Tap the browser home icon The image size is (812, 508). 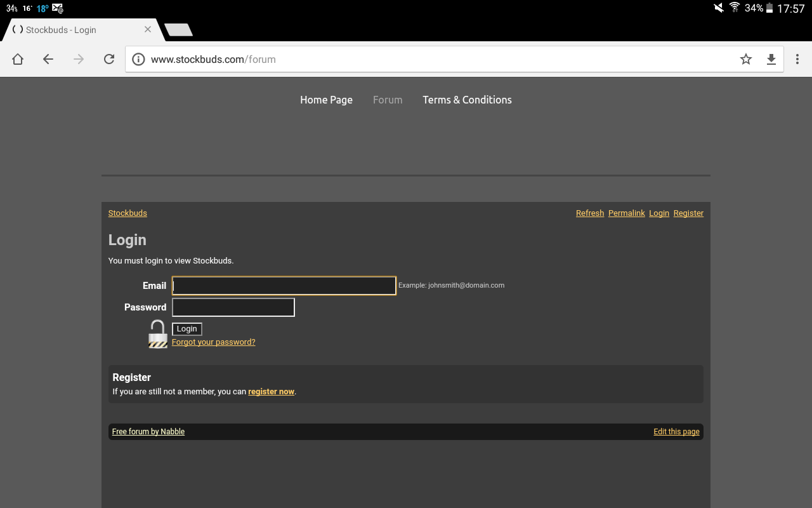coord(18,59)
